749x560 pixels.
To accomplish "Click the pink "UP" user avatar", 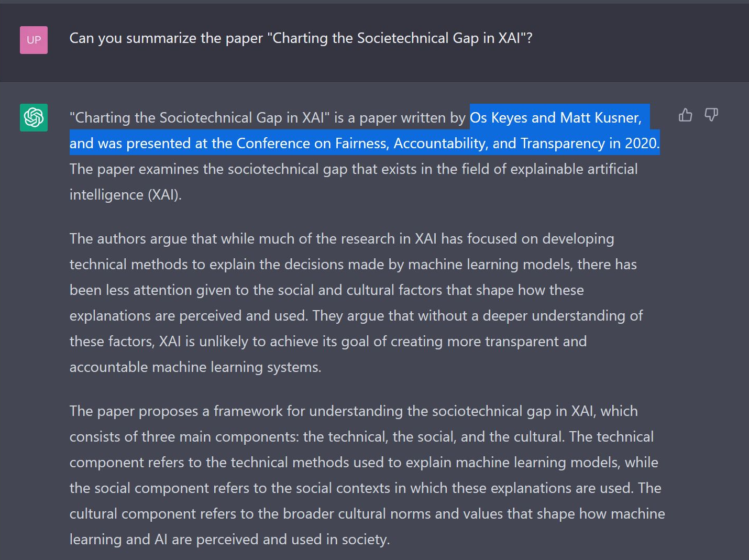I will pos(34,40).
